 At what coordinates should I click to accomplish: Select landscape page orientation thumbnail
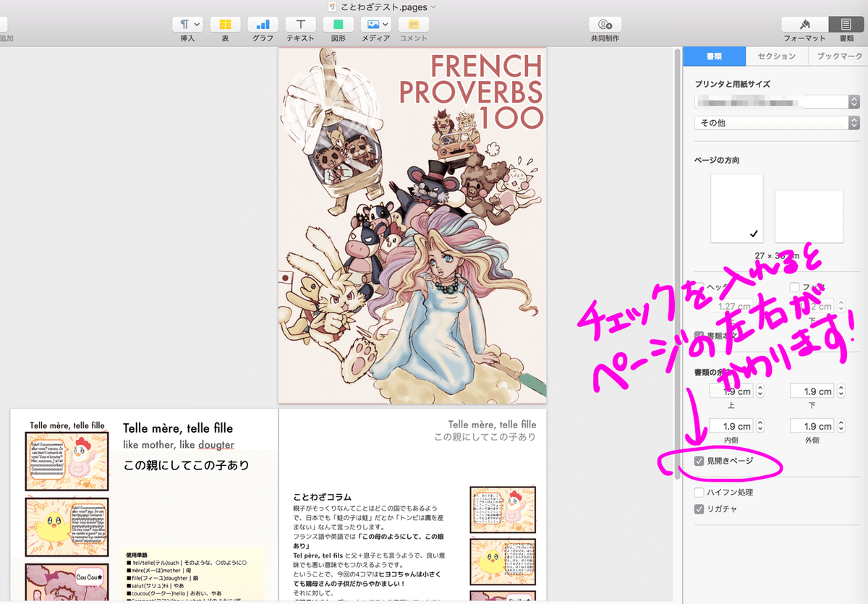809,216
